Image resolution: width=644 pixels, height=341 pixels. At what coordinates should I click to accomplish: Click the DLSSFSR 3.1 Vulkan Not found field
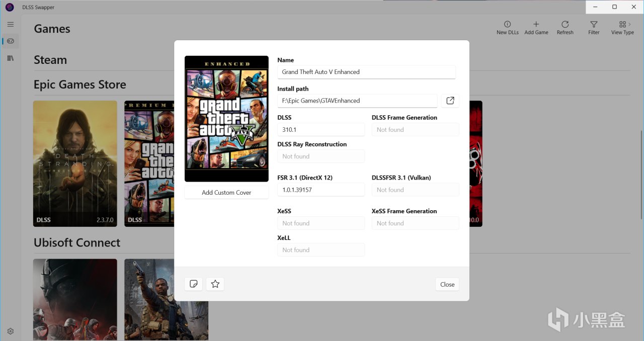[416, 190]
